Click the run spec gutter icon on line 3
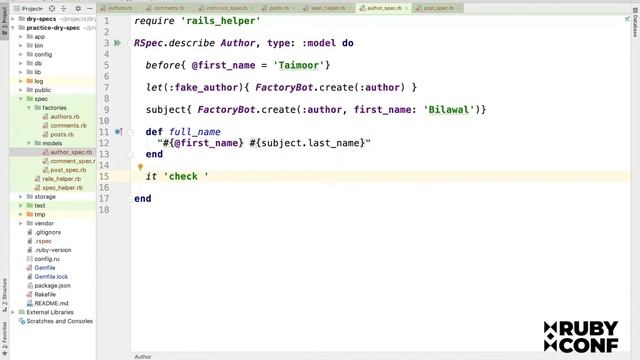Viewport: 640px width, 360px height. tap(118, 43)
